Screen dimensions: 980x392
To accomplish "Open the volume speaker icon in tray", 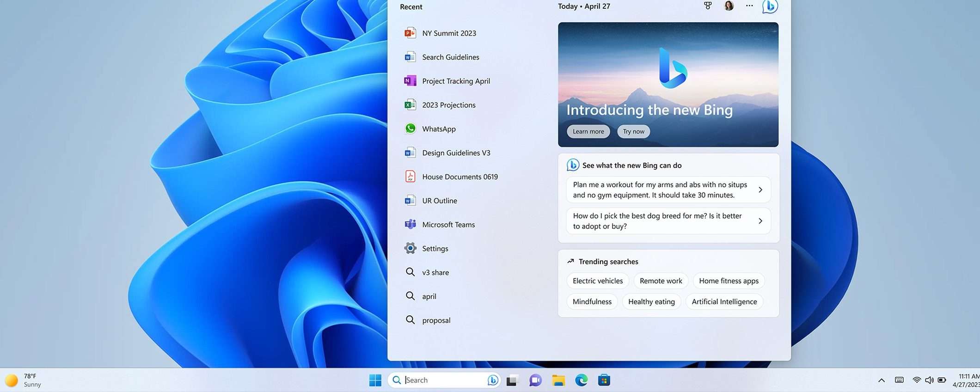I will 929,380.
